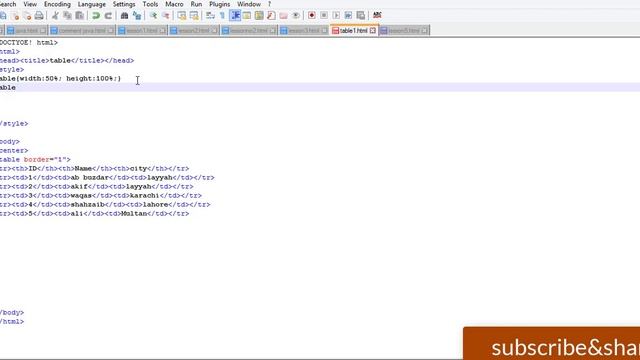Click the closing /body tag line
This screenshot has width=640, height=360.
(12, 313)
